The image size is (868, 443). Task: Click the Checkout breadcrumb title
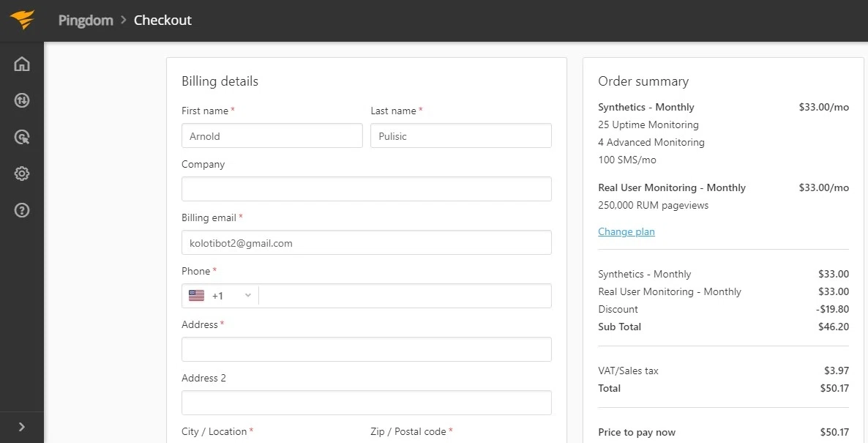point(162,20)
